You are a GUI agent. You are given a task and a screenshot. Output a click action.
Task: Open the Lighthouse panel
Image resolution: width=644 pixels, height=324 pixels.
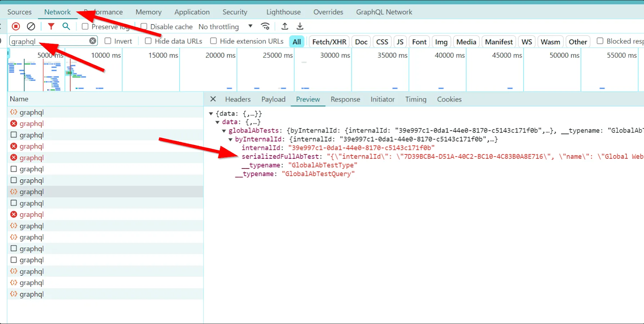click(x=283, y=12)
